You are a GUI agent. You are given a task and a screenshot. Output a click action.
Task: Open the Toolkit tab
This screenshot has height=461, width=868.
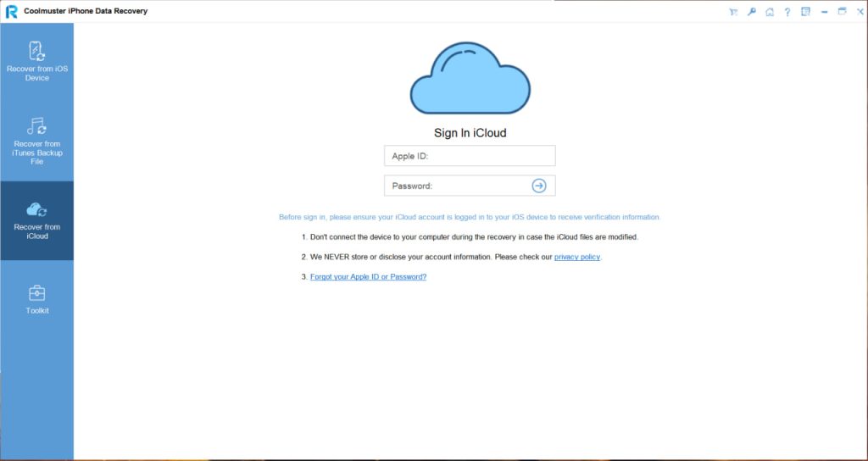37,299
